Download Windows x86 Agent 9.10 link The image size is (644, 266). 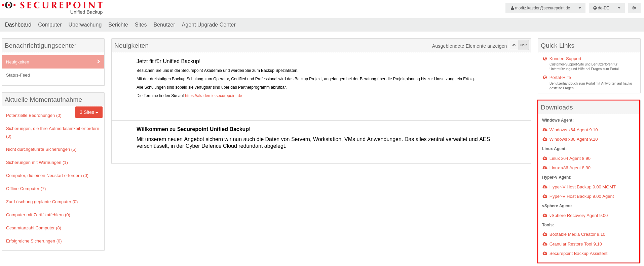574,139
